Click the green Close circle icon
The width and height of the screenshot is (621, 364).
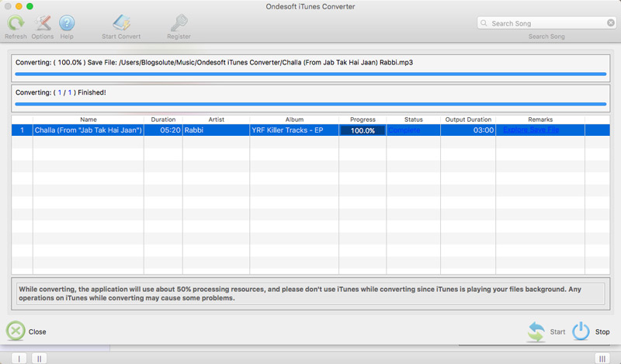16,331
